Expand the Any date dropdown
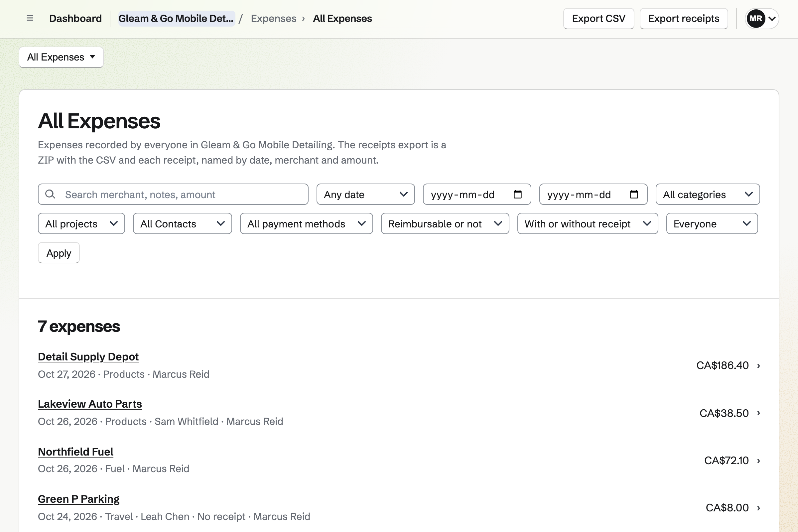Viewport: 798px width, 532px height. click(365, 195)
